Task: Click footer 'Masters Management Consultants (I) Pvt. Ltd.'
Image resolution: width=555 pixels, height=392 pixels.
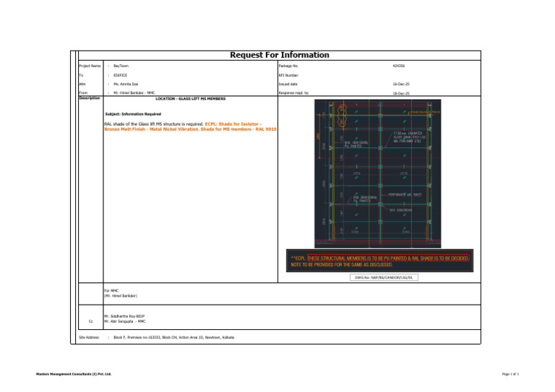Action: click(74, 374)
